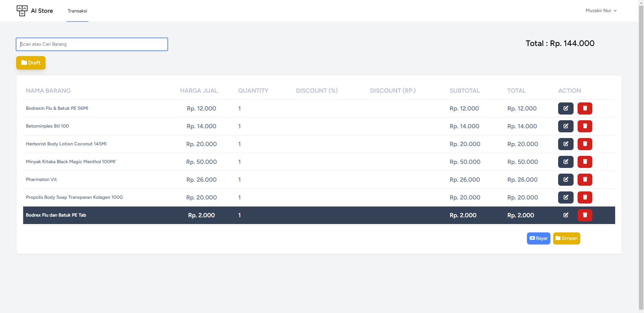This screenshot has height=313, width=644.
Task: Click the AI Store logo icon
Action: [22, 10]
